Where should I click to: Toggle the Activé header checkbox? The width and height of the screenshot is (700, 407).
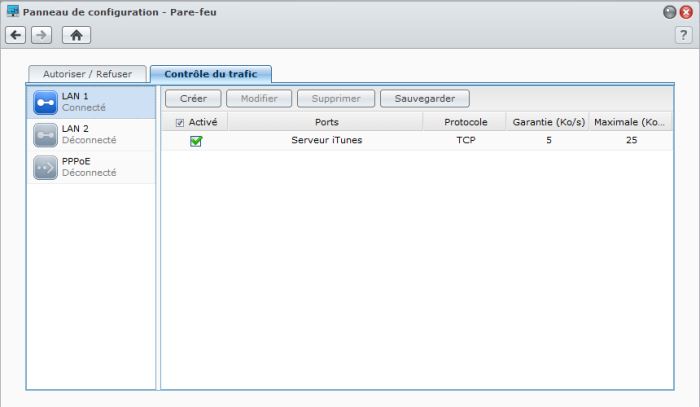(180, 123)
